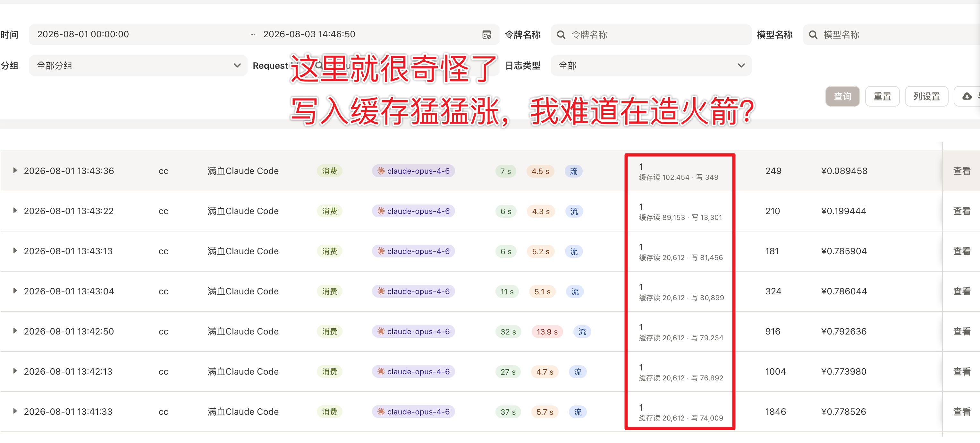Viewport: 980px width, 443px height.
Task: Open the calendar picker icon in time range
Action: pos(486,35)
